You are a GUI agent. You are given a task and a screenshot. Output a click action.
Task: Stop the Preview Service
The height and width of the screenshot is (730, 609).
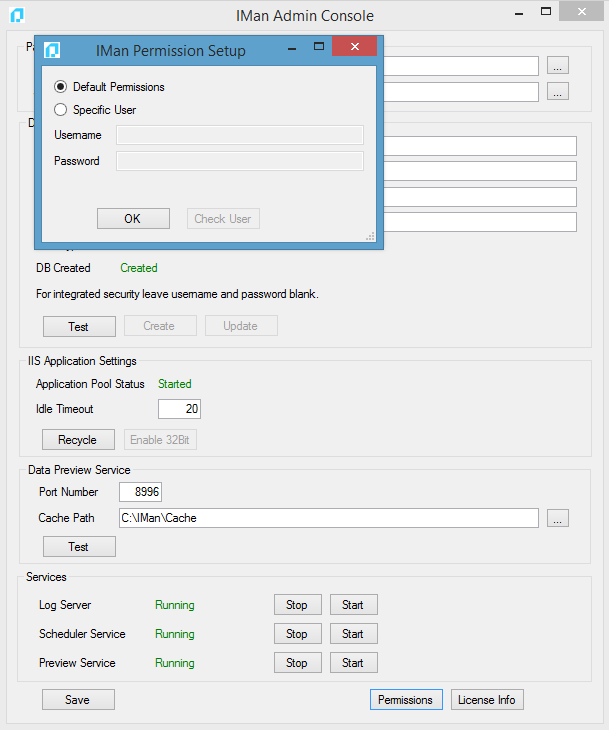click(297, 663)
